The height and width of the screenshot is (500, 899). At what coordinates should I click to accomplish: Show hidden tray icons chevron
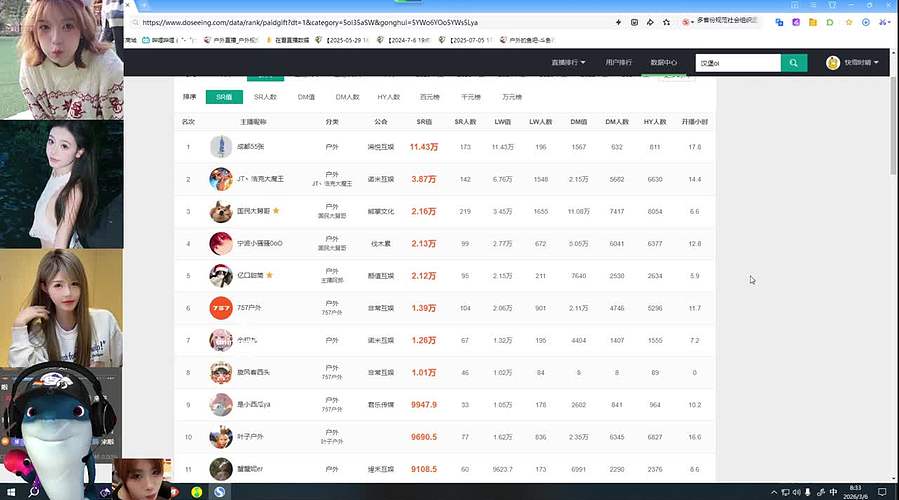(774, 492)
